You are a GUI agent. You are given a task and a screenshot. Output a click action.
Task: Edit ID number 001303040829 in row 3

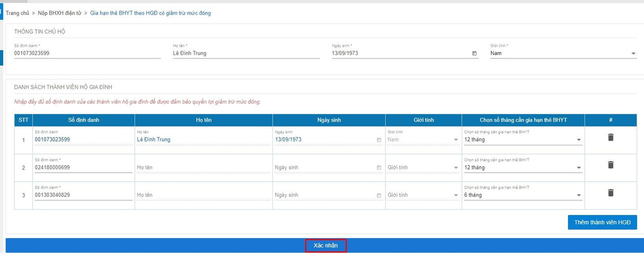(83, 195)
